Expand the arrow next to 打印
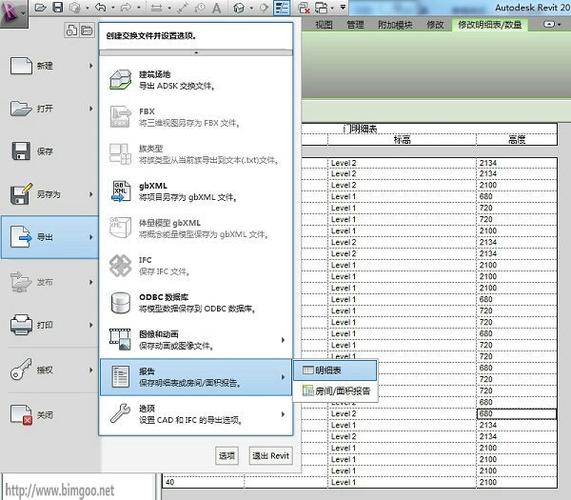Screen dimensions: 571x500 91,325
